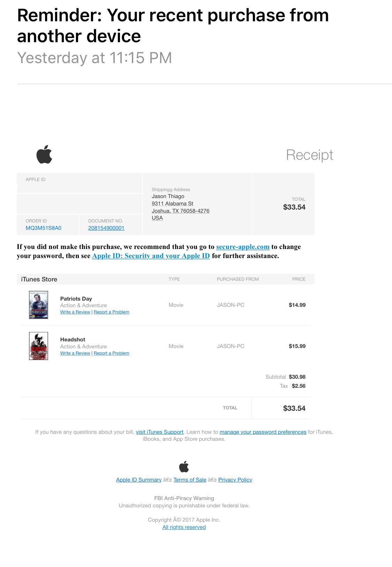Click the Joshua, TX 76058-4276 address line

[181, 211]
